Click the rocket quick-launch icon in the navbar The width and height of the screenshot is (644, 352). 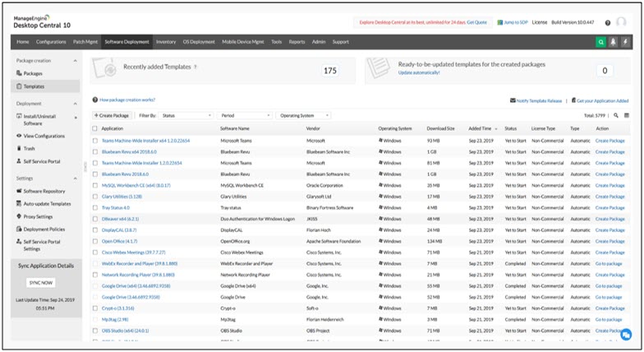pyautogui.click(x=613, y=42)
